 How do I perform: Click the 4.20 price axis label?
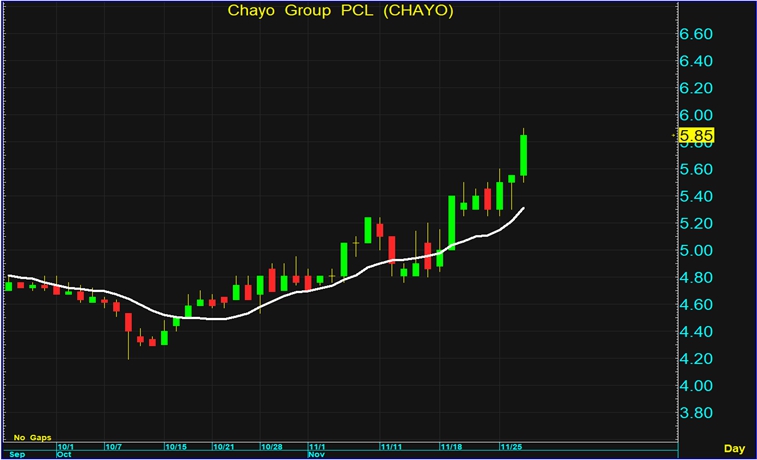(696, 359)
